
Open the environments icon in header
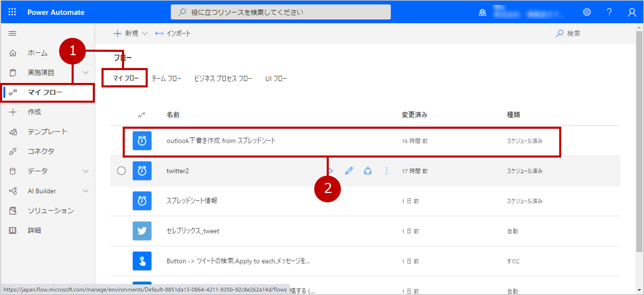coord(482,12)
